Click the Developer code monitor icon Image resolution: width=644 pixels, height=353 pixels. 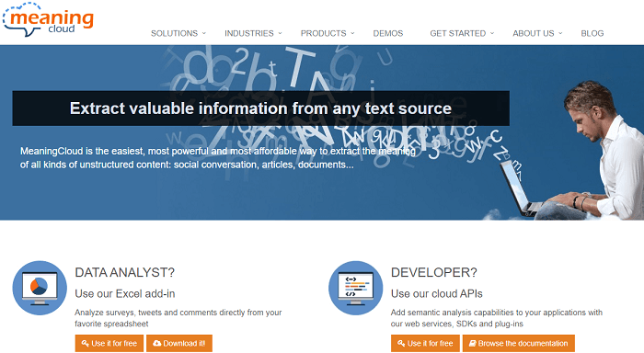(x=356, y=288)
